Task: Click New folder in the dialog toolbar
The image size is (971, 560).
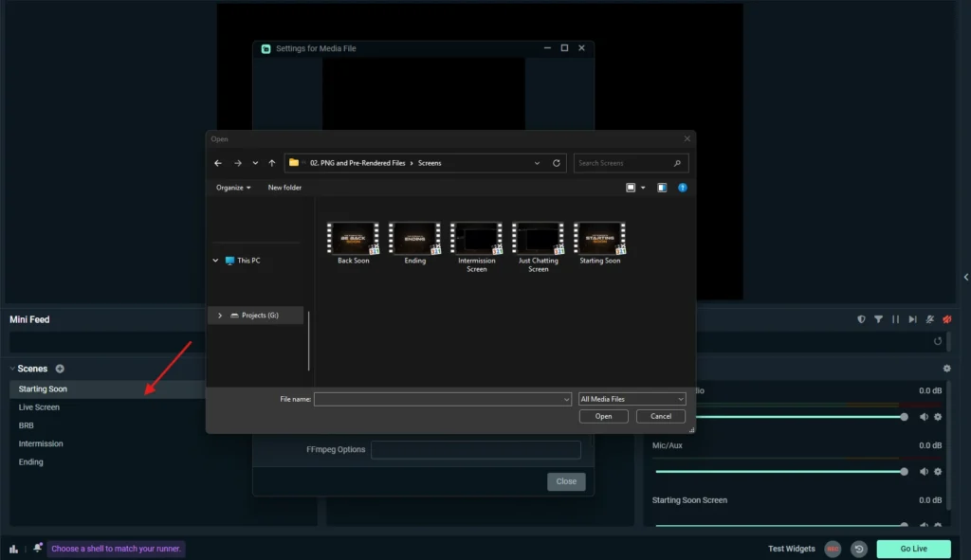Action: tap(284, 187)
